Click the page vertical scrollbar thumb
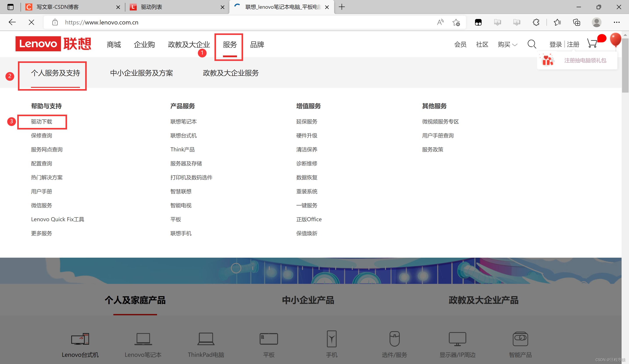Viewport: 629px width, 364px height. point(625,65)
